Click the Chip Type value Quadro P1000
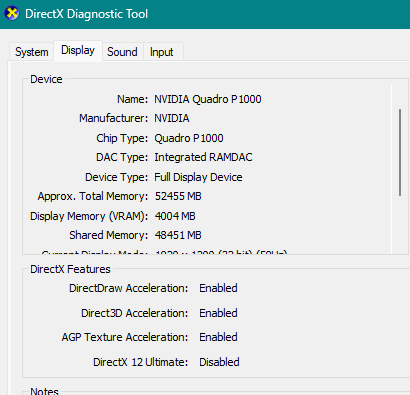The image size is (410, 395). pos(189,138)
